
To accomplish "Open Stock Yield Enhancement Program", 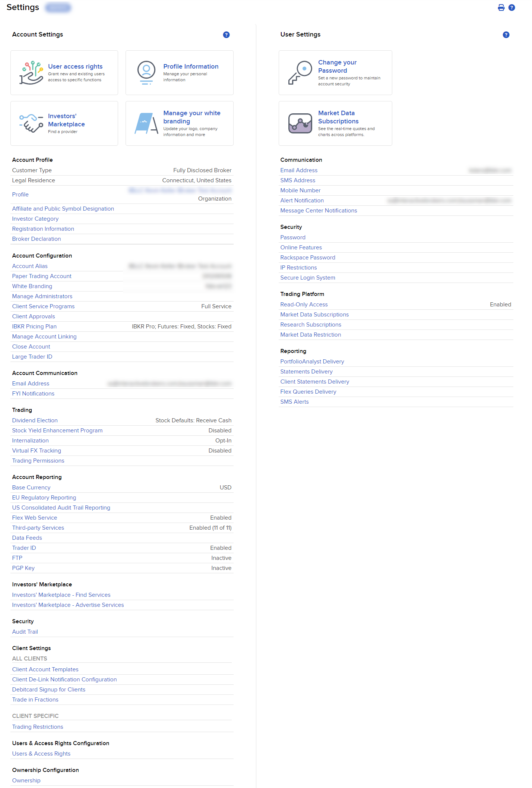I will 57,431.
